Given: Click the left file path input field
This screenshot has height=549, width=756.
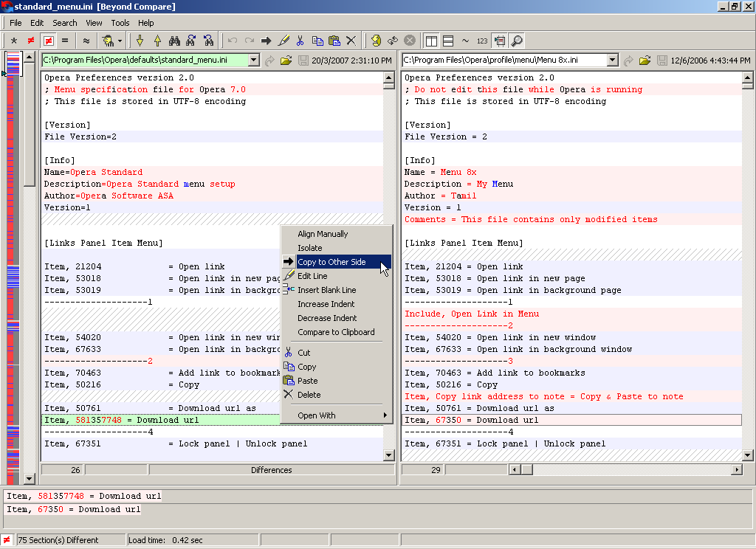Looking at the screenshot, I should (145, 60).
